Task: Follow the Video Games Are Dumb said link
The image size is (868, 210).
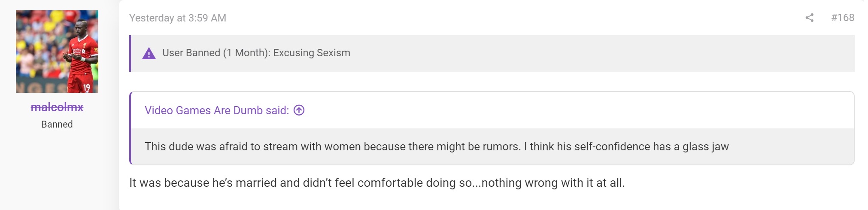Action: (217, 110)
